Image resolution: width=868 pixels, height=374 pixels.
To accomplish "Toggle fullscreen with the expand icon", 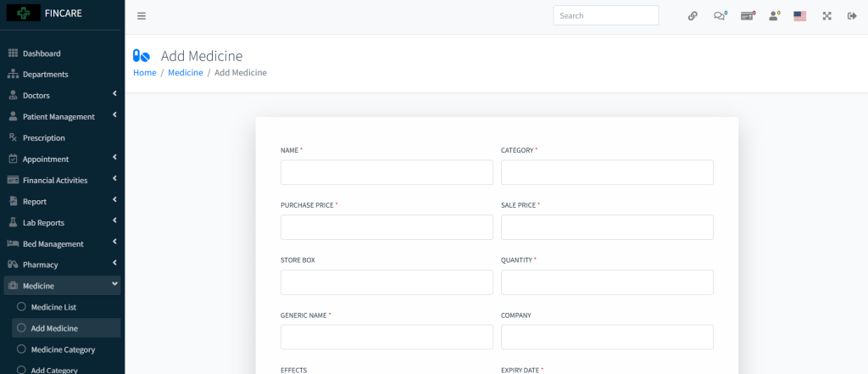I will 826,16.
